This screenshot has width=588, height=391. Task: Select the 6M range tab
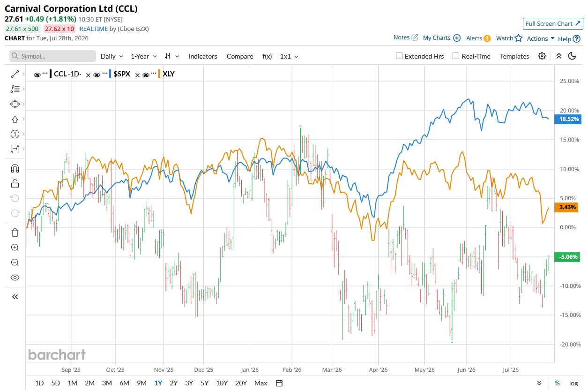coord(124,383)
